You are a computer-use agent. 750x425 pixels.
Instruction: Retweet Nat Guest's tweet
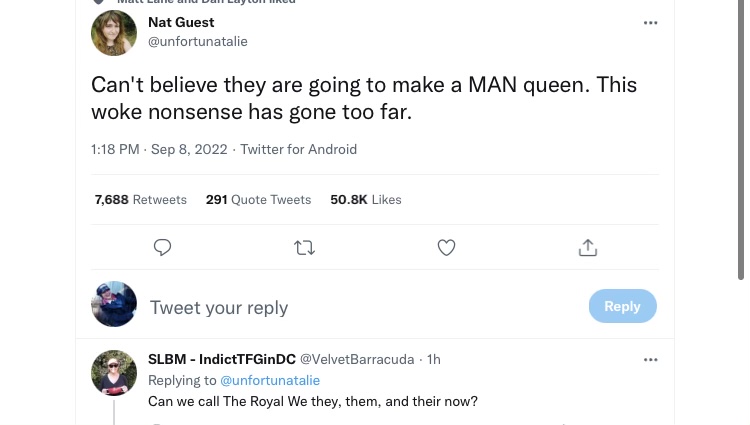click(305, 247)
